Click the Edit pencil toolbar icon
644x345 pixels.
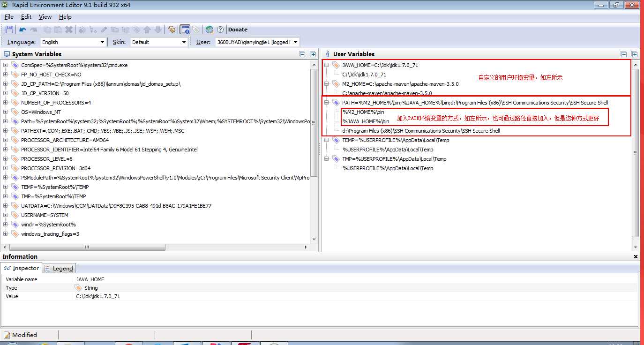(x=104, y=30)
